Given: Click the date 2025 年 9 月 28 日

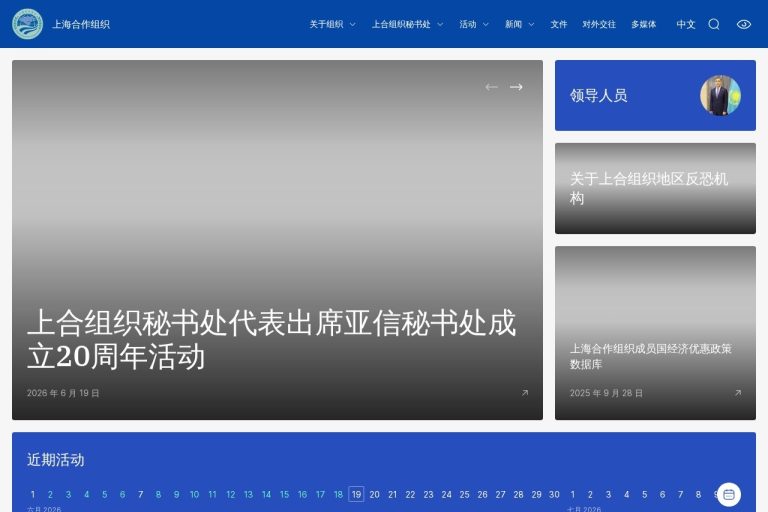Looking at the screenshot, I should coord(606,393).
